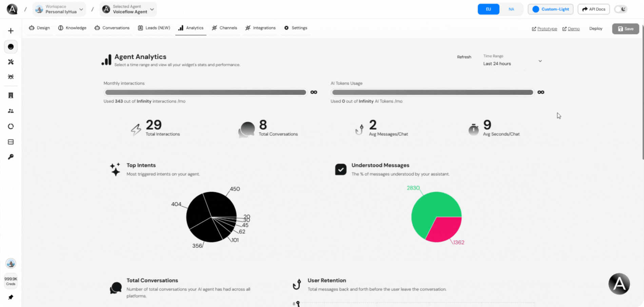644x307 pixels.
Task: Open the crossed tools icon in sidebar
Action: click(11, 62)
